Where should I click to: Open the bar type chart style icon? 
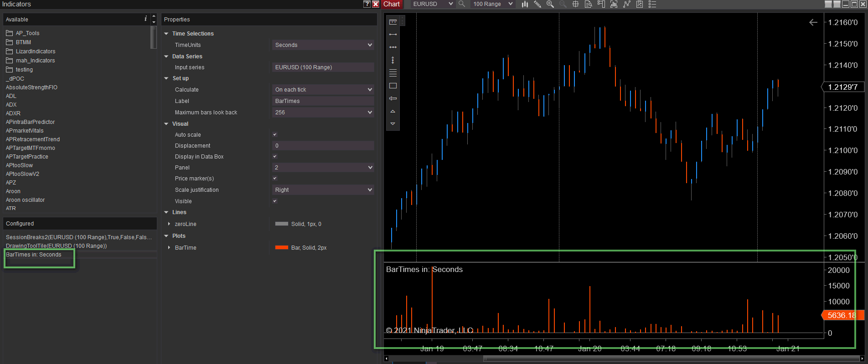click(x=525, y=4)
